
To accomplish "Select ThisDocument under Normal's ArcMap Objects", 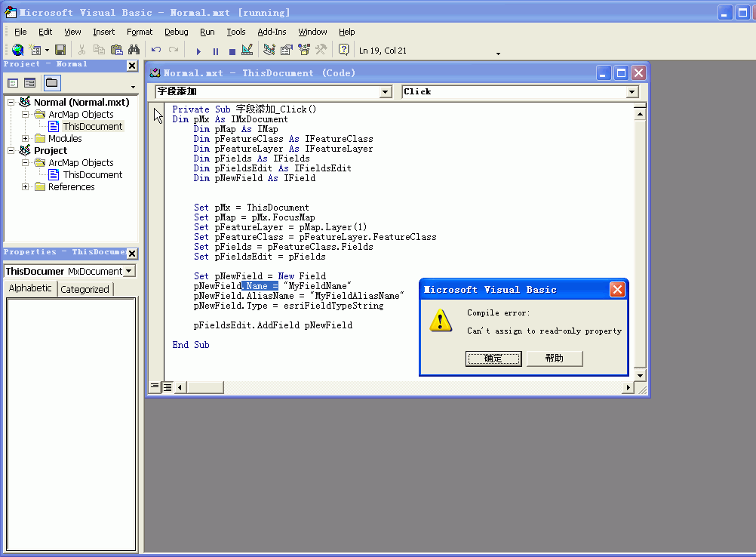I will tap(93, 126).
